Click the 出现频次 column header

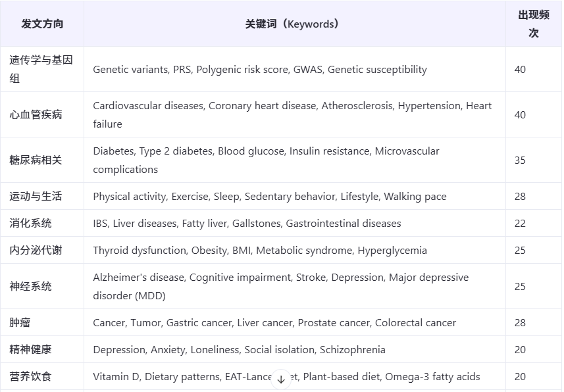534,24
